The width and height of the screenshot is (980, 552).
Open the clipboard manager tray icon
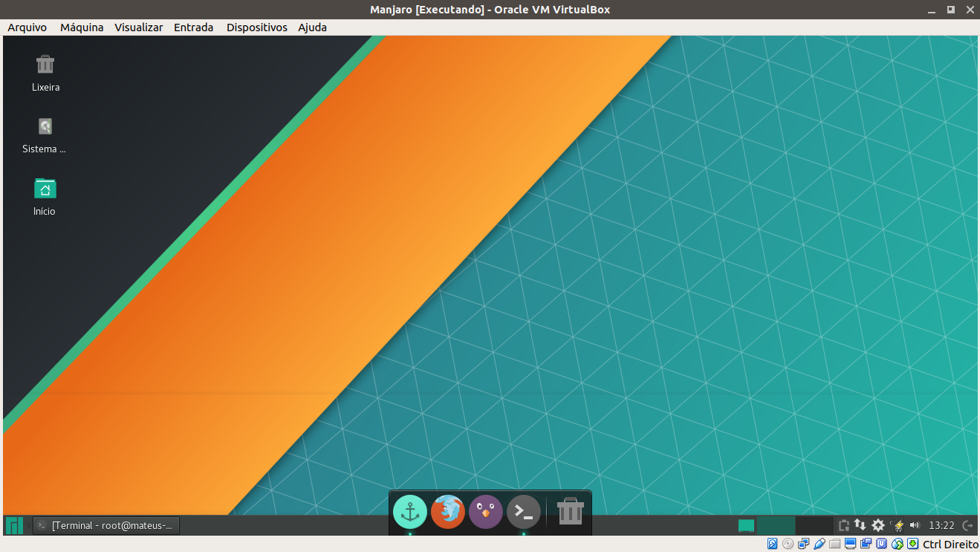(844, 525)
